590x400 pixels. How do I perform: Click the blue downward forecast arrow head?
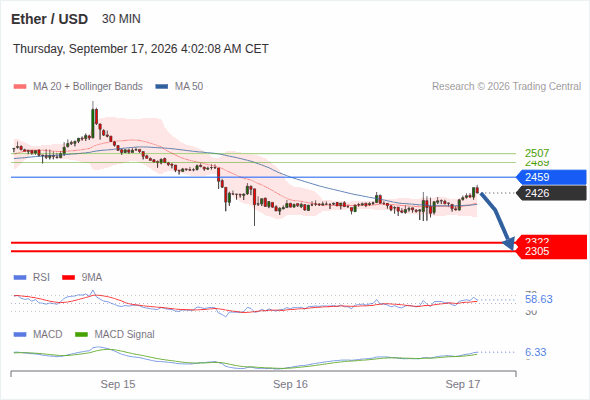tap(509, 244)
